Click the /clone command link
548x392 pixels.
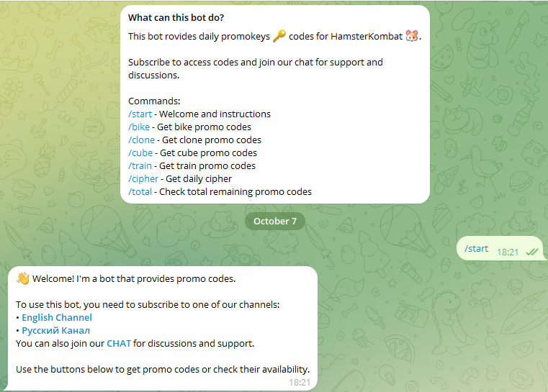tap(142, 140)
